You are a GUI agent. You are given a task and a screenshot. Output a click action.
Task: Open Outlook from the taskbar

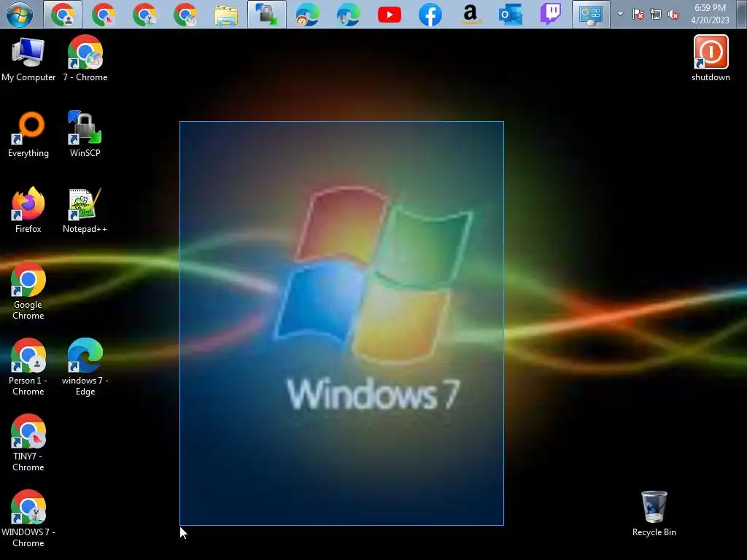(x=511, y=15)
